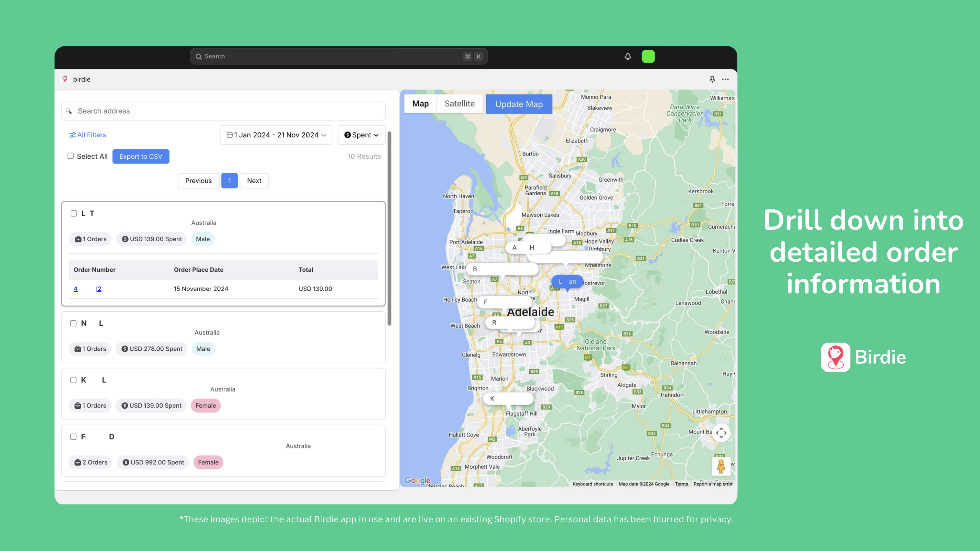Export customers to CSV

click(141, 156)
